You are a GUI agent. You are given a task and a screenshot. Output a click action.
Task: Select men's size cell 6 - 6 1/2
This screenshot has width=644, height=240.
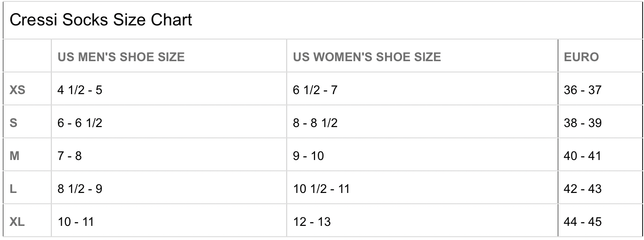pyautogui.click(x=80, y=123)
